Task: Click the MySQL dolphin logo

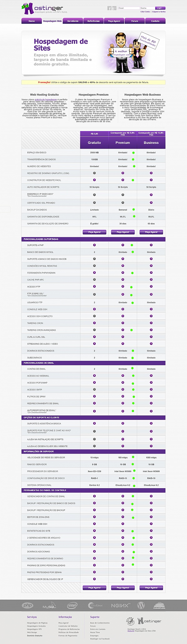Action: point(49,606)
